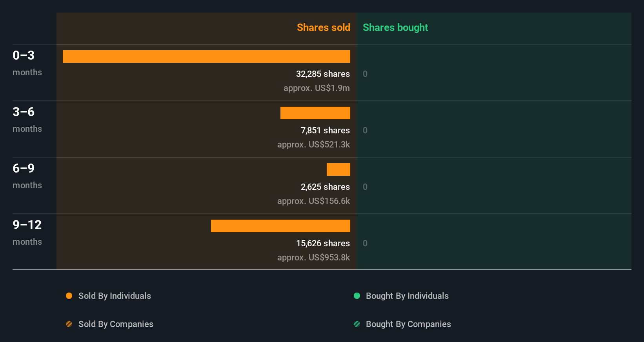Click the Bought By Individuals green dot
Screen dimensions: 644x342
tap(357, 296)
